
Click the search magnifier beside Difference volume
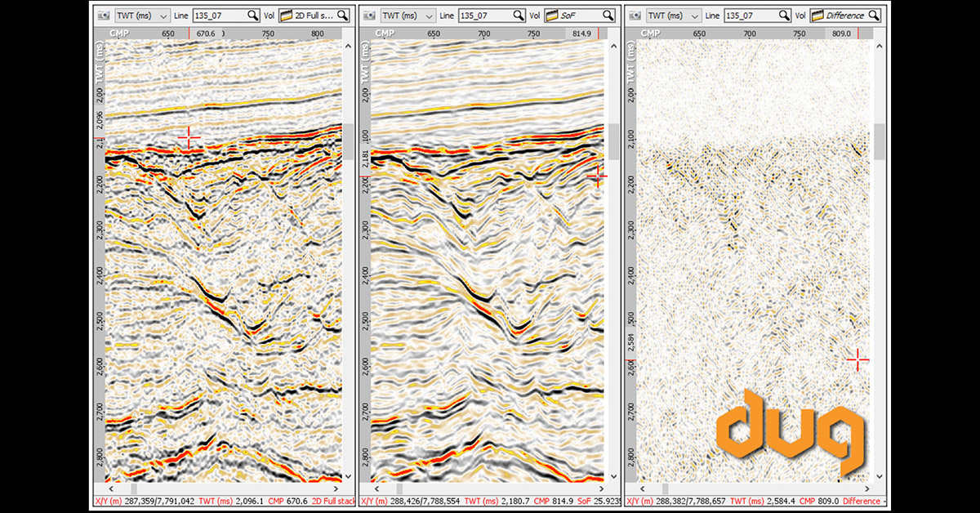click(874, 16)
